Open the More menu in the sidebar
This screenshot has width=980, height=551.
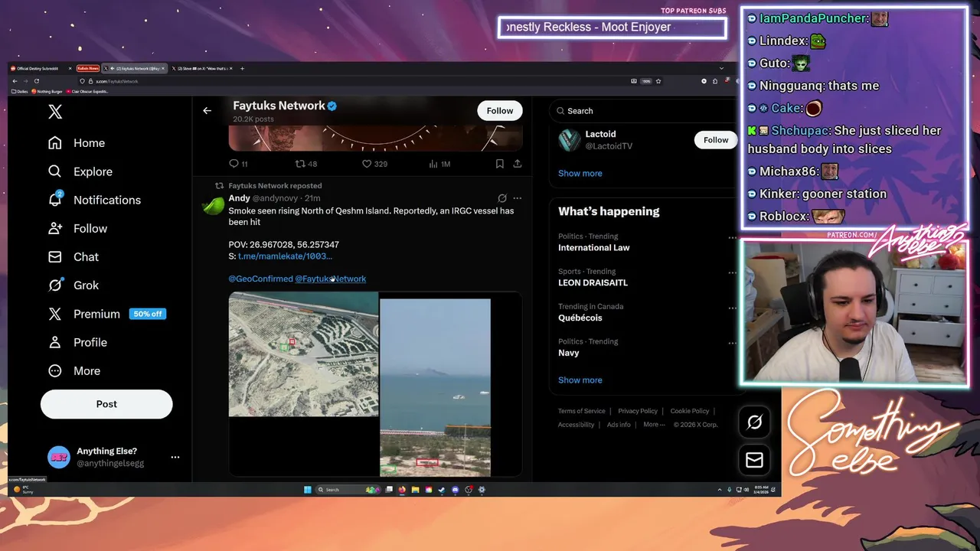click(x=74, y=370)
